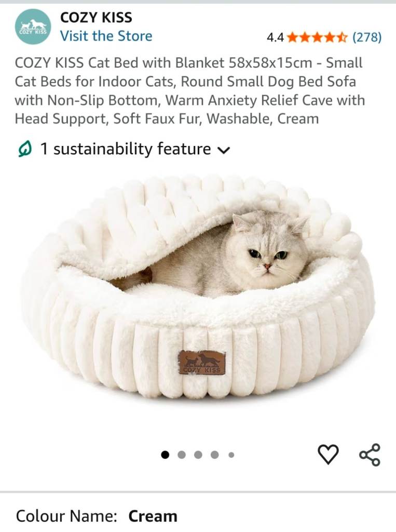Viewport: 396px width, 532px height.
Task: Tap the COZY KISS round brand logo
Action: click(x=33, y=26)
